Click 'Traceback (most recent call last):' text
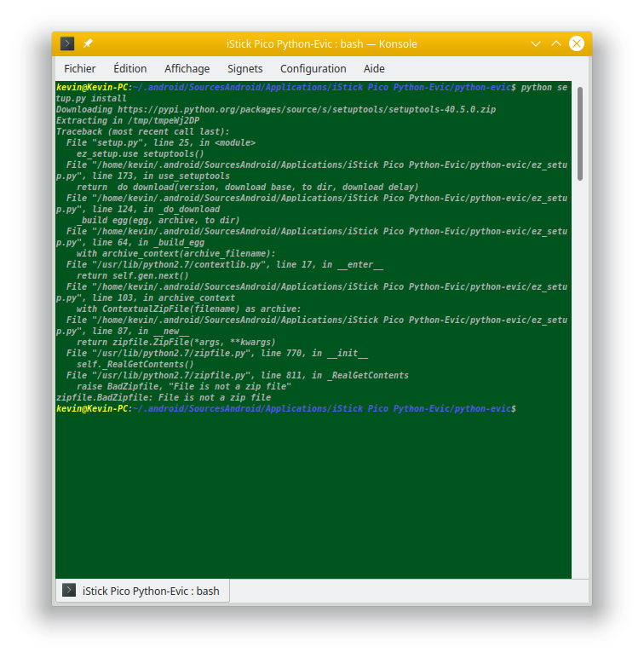Viewport: 644px width, 658px height. click(x=143, y=132)
